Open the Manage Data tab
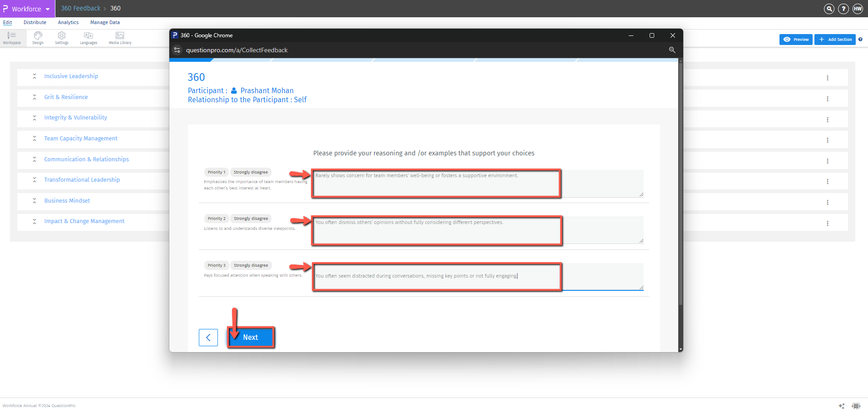The height and width of the screenshot is (413, 868). point(105,22)
